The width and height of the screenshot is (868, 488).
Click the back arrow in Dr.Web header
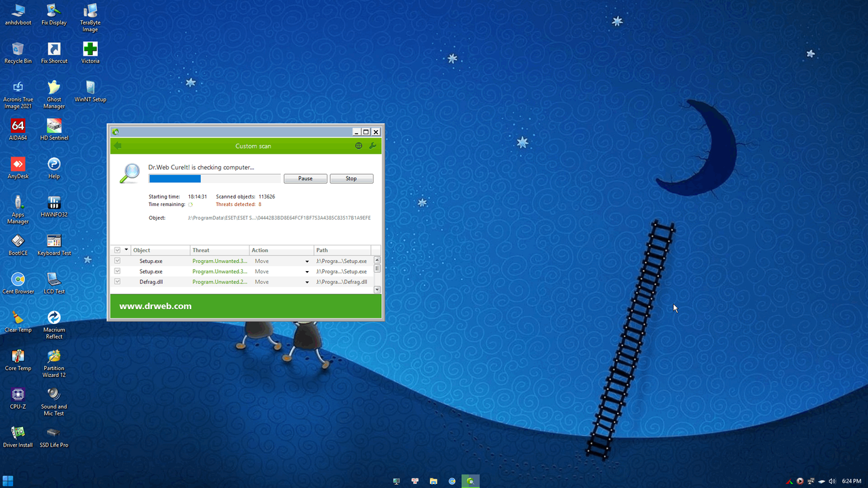click(117, 146)
